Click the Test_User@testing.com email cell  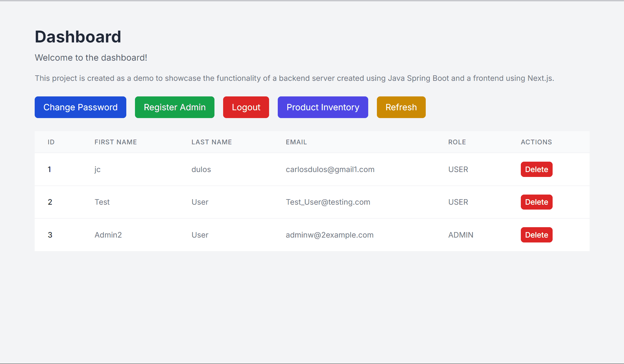click(328, 202)
